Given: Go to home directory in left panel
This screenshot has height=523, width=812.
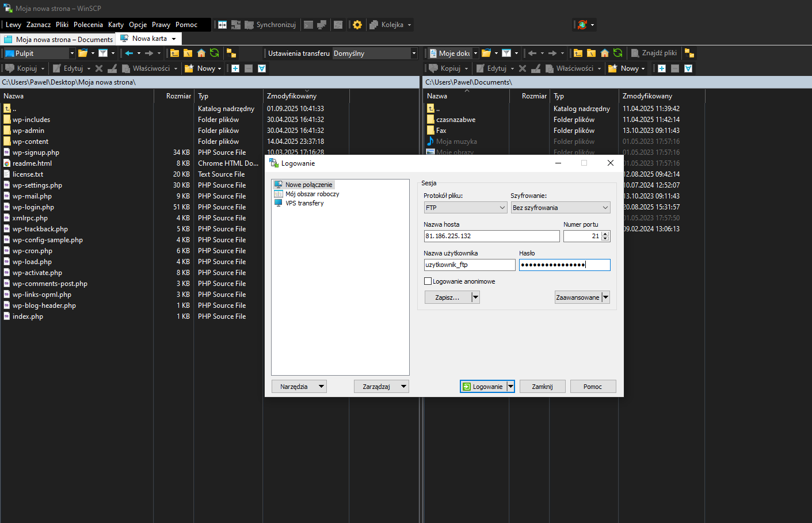Looking at the screenshot, I should pyautogui.click(x=201, y=53).
